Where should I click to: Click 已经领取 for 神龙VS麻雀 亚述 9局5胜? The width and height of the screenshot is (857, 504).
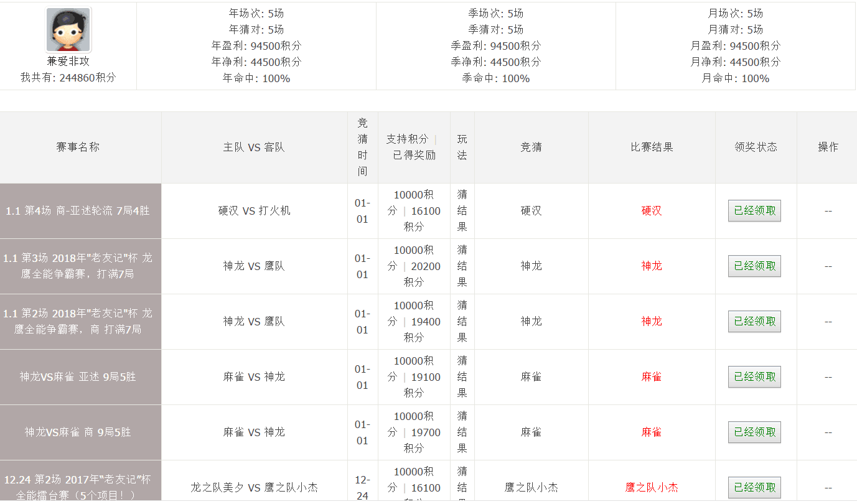pyautogui.click(x=754, y=377)
